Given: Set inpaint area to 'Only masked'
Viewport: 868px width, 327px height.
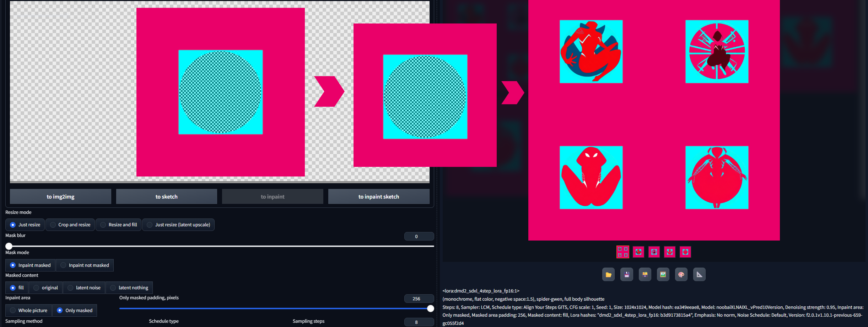Looking at the screenshot, I should click(x=75, y=310).
